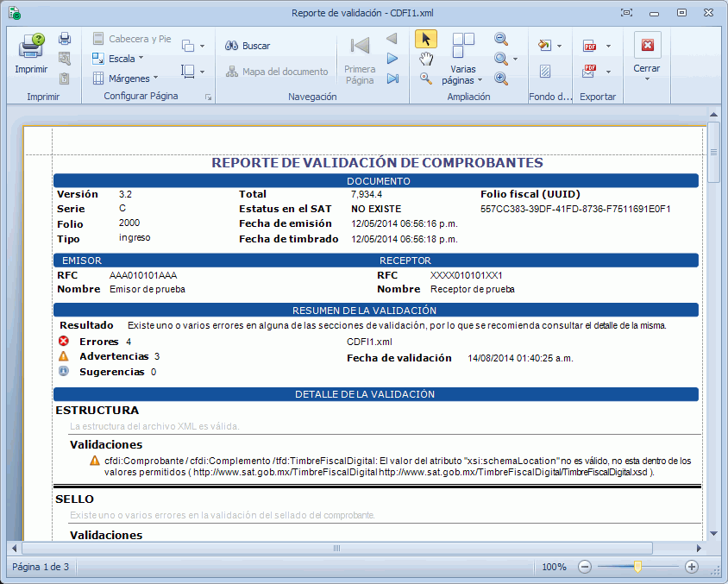Open the greyed print options wrench icon
Screen dimensions: 728x584
[65, 59]
